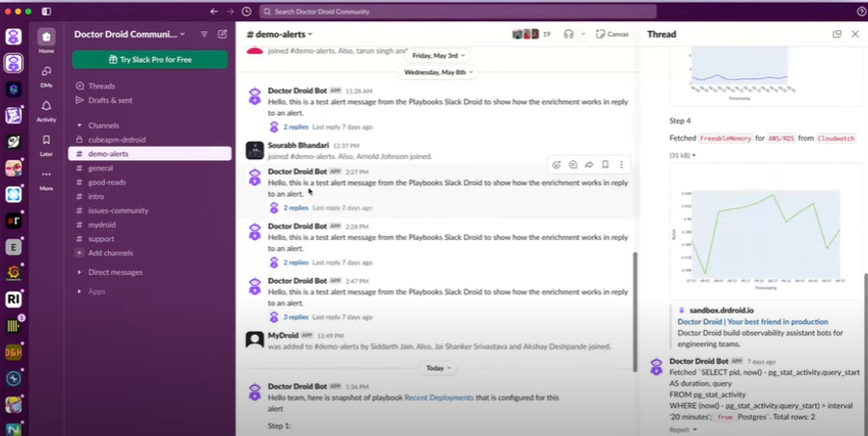Click the RI workspace icon

pos(14,300)
